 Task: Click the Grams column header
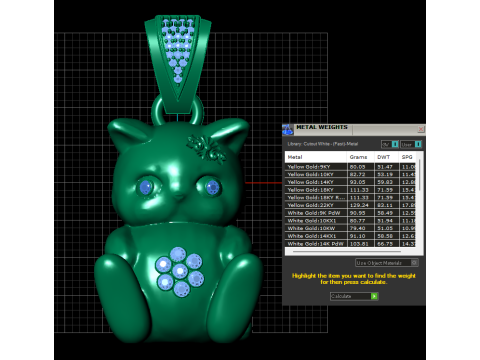pyautogui.click(x=360, y=157)
